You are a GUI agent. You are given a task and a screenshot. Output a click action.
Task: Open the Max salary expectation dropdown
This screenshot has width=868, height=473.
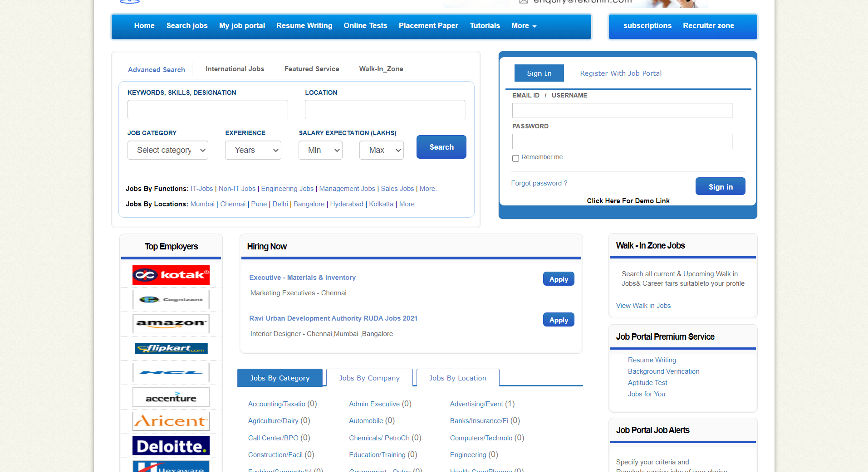(381, 150)
